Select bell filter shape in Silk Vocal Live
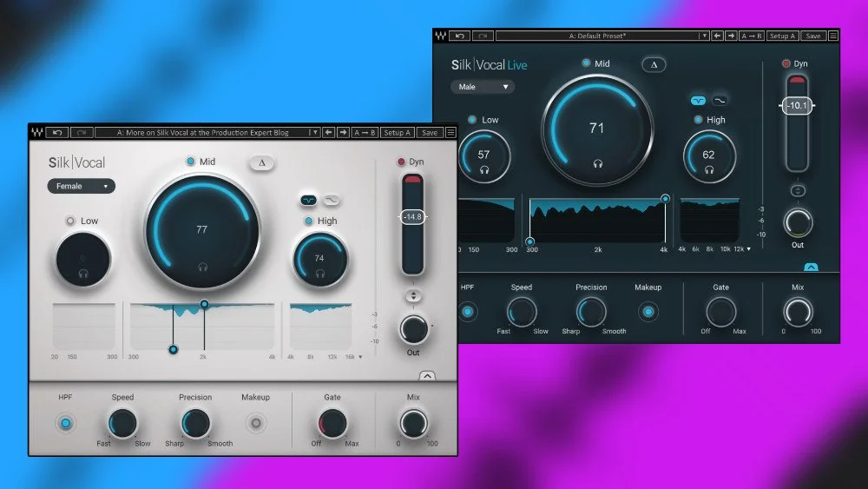 698,100
